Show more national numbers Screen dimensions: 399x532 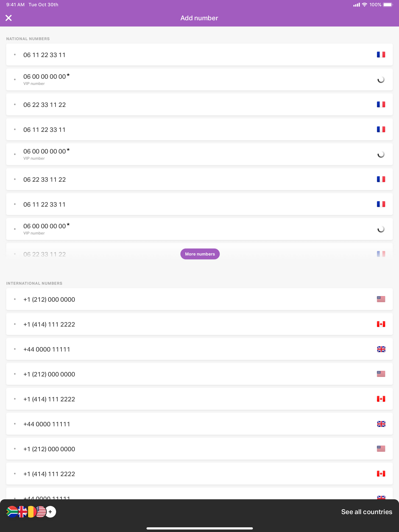[200, 254]
